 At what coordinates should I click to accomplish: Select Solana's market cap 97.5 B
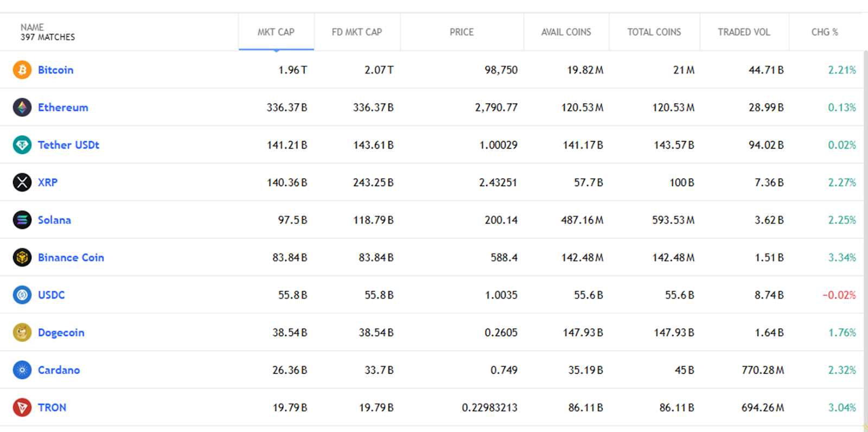click(x=293, y=220)
